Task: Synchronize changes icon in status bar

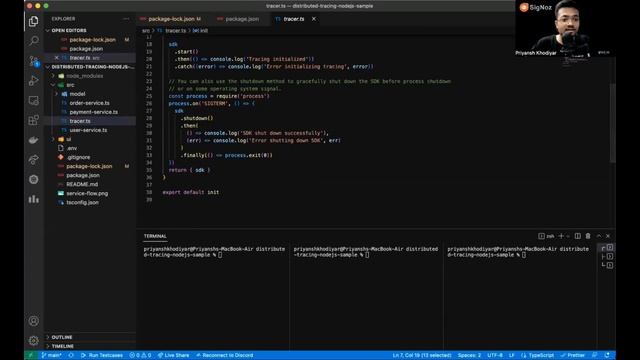Action: (71, 355)
